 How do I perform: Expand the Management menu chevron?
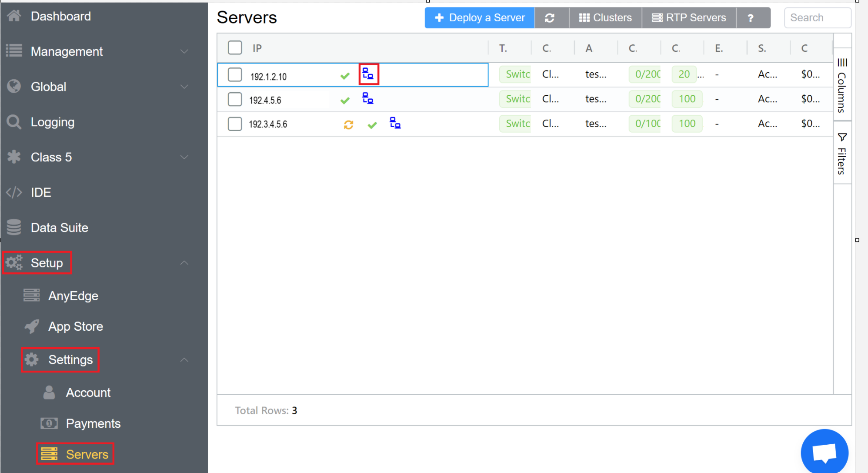184,51
